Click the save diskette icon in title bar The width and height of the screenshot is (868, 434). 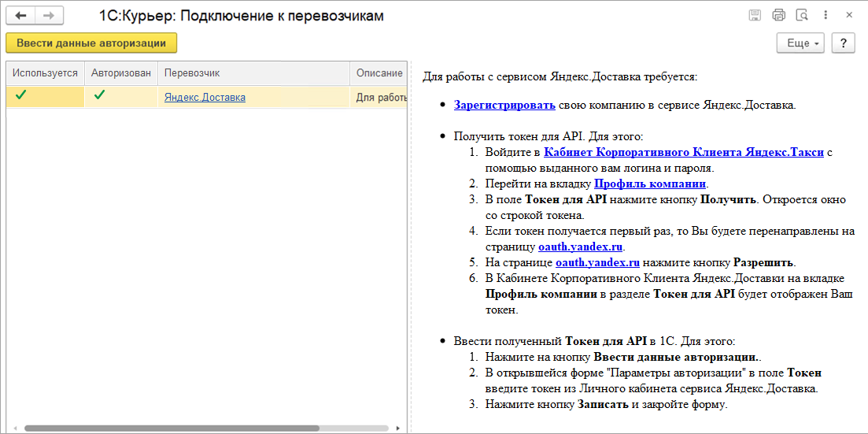755,16
